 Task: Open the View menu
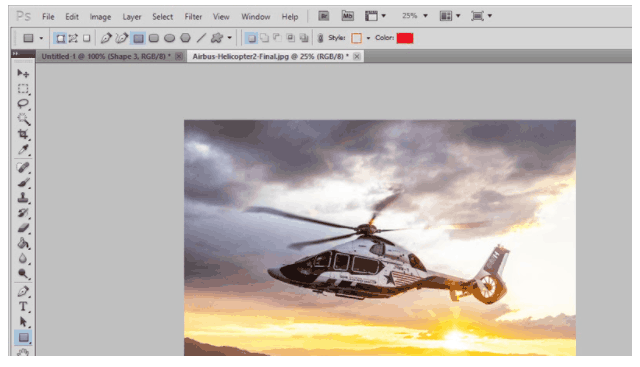point(221,17)
